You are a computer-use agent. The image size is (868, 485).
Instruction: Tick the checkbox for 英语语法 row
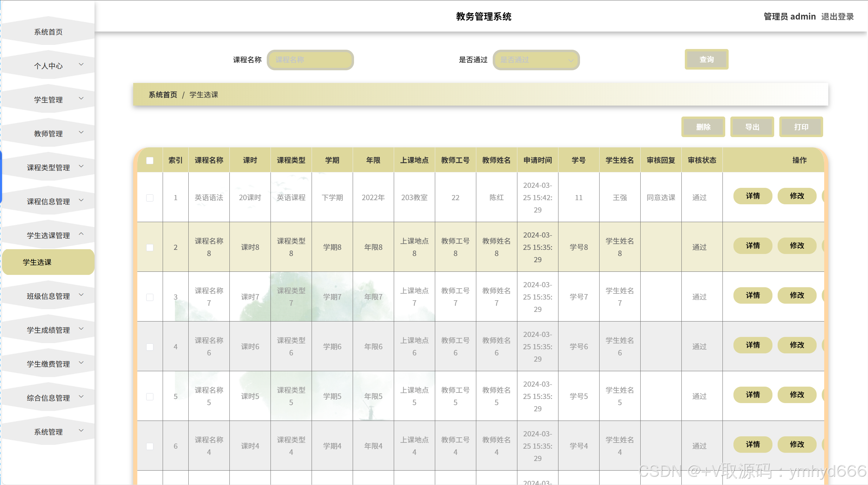click(x=150, y=198)
